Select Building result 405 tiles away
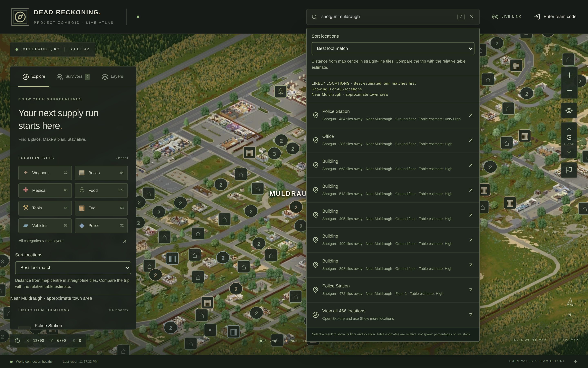Image resolution: width=588 pixels, height=368 pixels. point(393,215)
